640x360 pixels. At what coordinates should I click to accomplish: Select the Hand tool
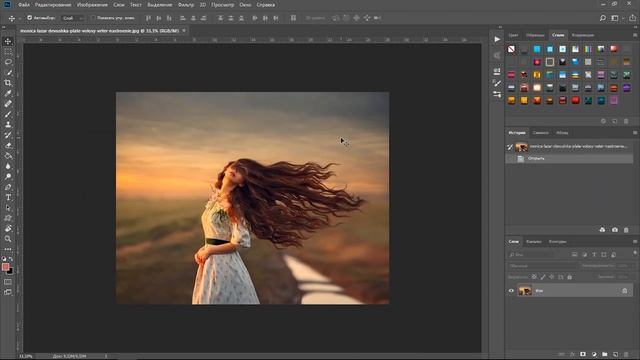(8, 229)
